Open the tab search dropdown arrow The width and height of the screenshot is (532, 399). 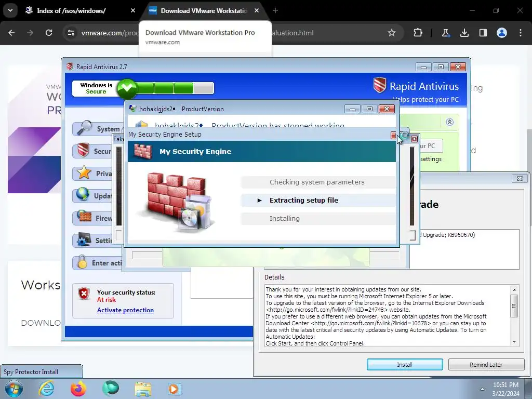click(x=10, y=10)
